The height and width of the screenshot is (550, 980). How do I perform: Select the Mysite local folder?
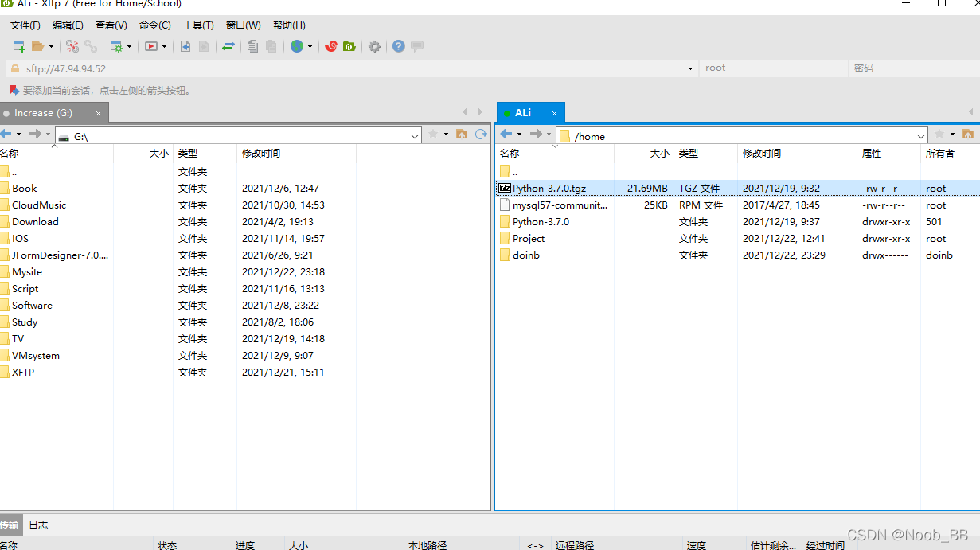[x=26, y=272]
